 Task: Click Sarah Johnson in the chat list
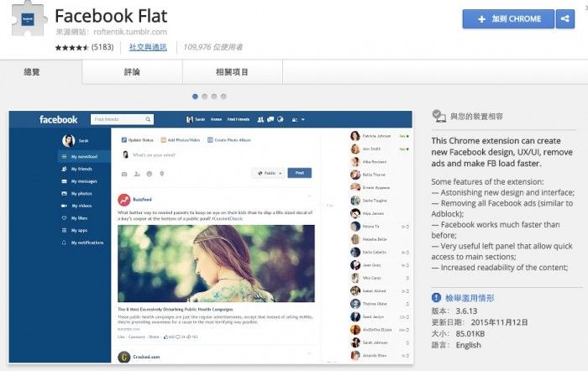(x=375, y=342)
